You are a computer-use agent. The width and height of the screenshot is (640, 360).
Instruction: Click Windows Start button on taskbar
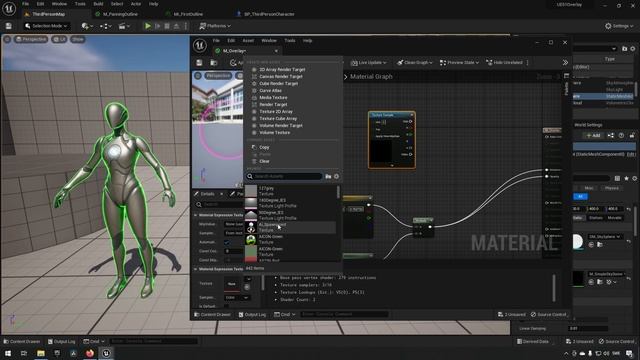[x=8, y=353]
